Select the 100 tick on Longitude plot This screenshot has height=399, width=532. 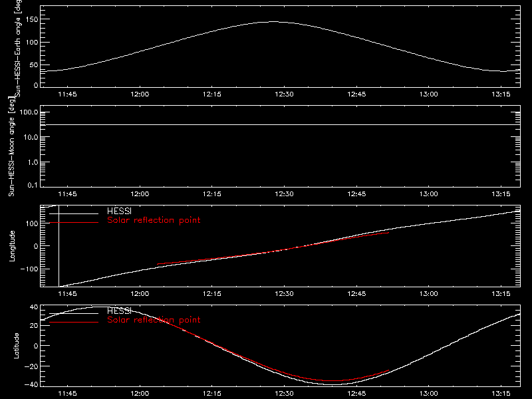pyautogui.click(x=31, y=223)
